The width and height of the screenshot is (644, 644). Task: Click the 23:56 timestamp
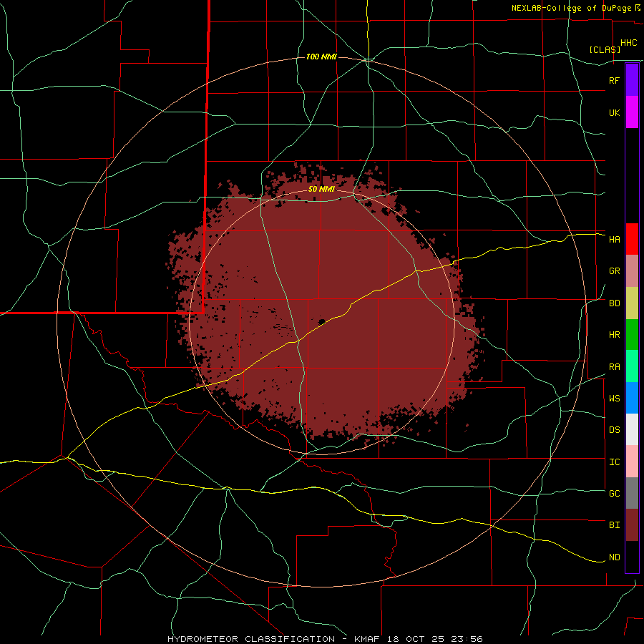click(x=466, y=639)
